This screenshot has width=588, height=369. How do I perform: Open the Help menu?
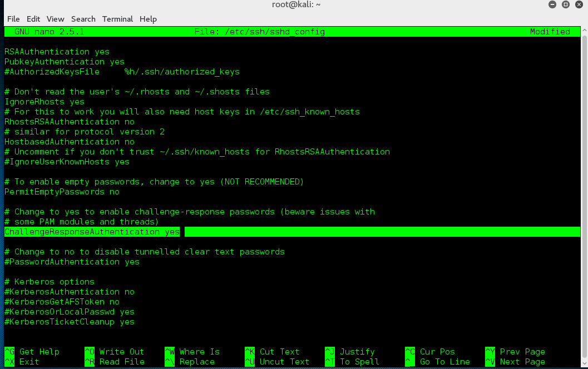tap(147, 18)
